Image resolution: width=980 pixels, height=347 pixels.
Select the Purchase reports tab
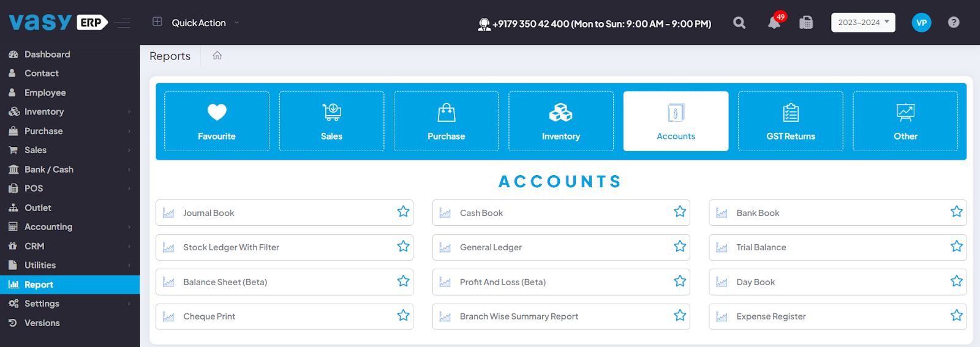[x=447, y=121]
